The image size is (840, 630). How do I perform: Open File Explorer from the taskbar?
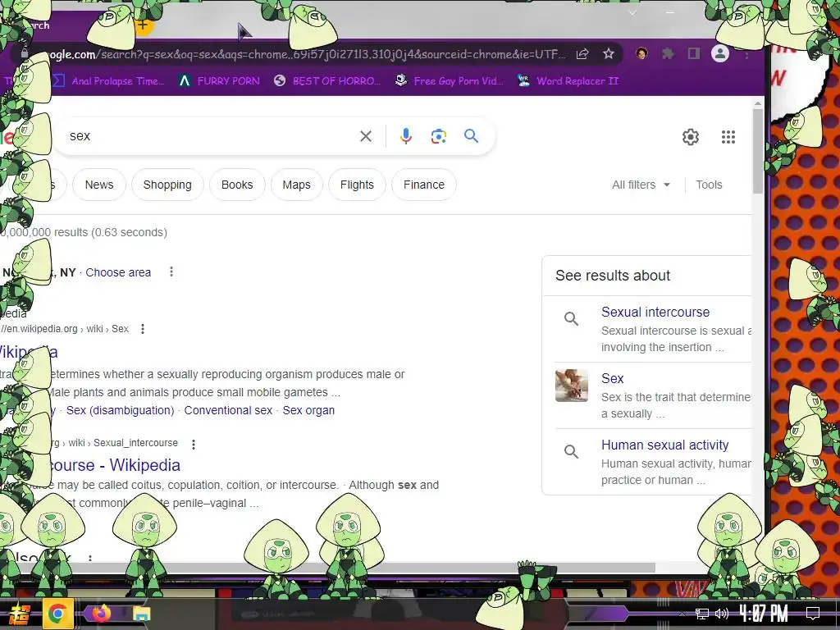click(x=141, y=614)
